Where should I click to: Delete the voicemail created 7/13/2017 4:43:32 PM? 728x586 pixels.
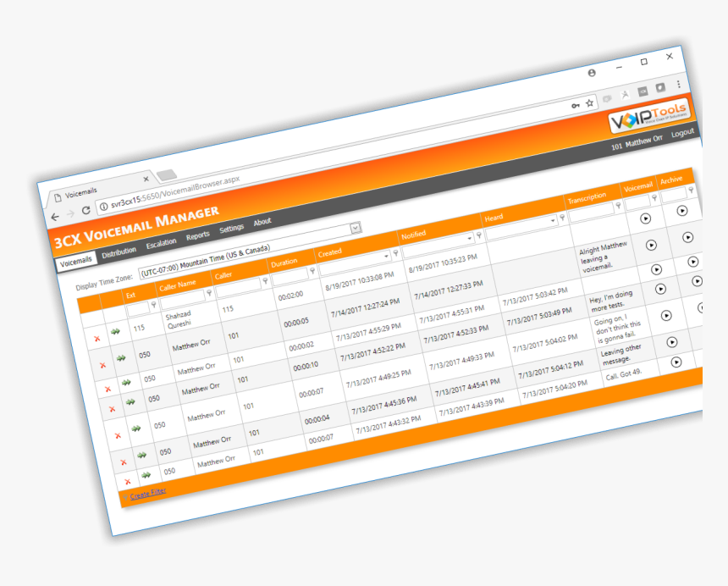128,482
